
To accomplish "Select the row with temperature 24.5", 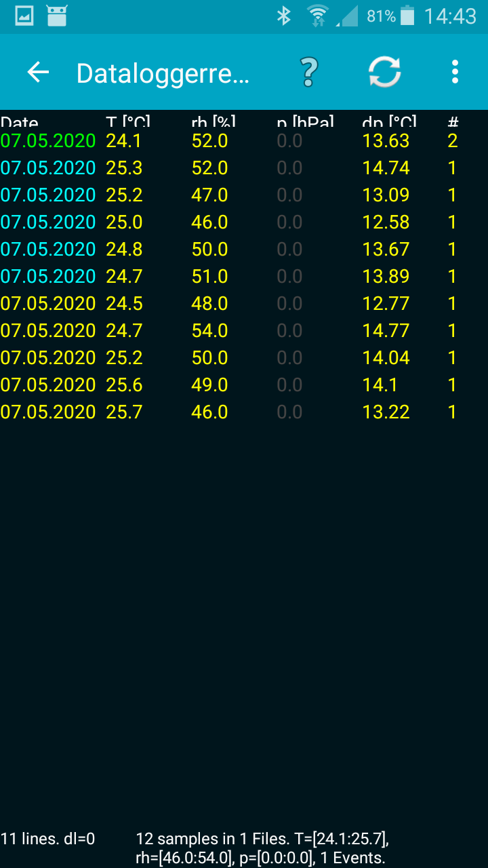I will point(230,304).
